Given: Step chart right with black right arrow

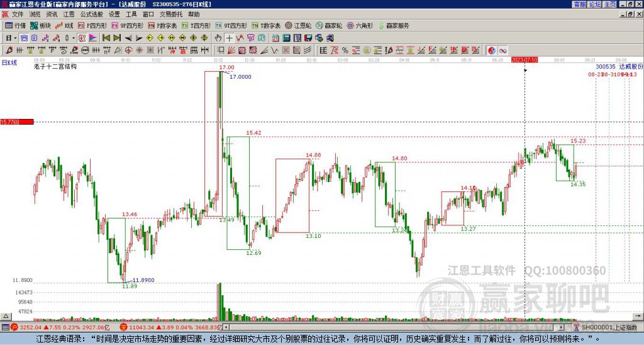Looking at the screenshot, I should click(139, 38).
